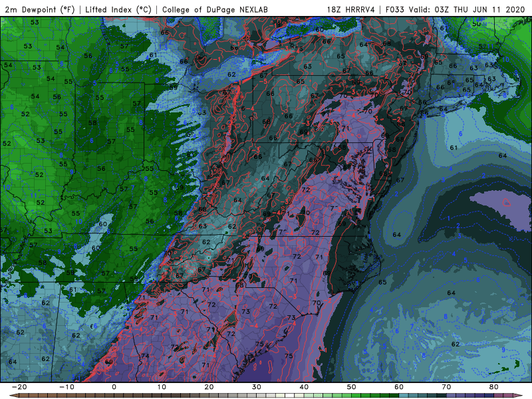Click the "2m Dewpoint (°F)" title text
This screenshot has width=532, height=399.
point(40,9)
